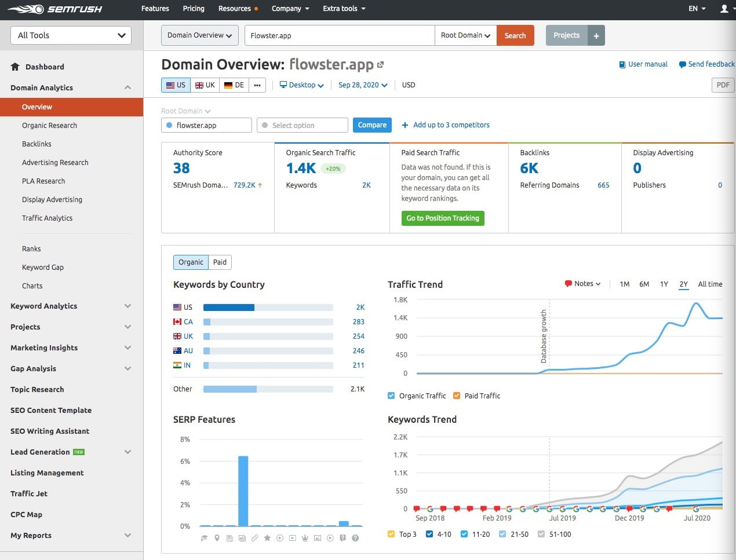
Task: Toggle the 4-10 keywords checkbox
Action: coord(429,534)
